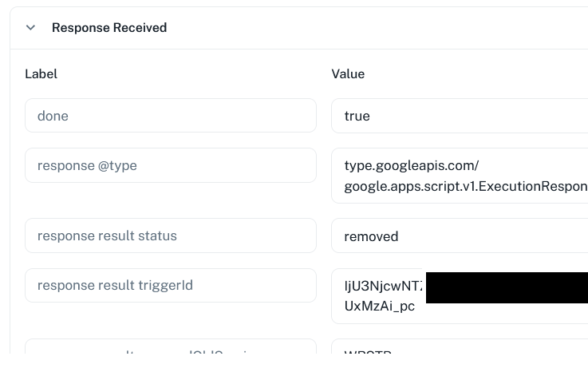Click the Value column heading

pos(348,74)
